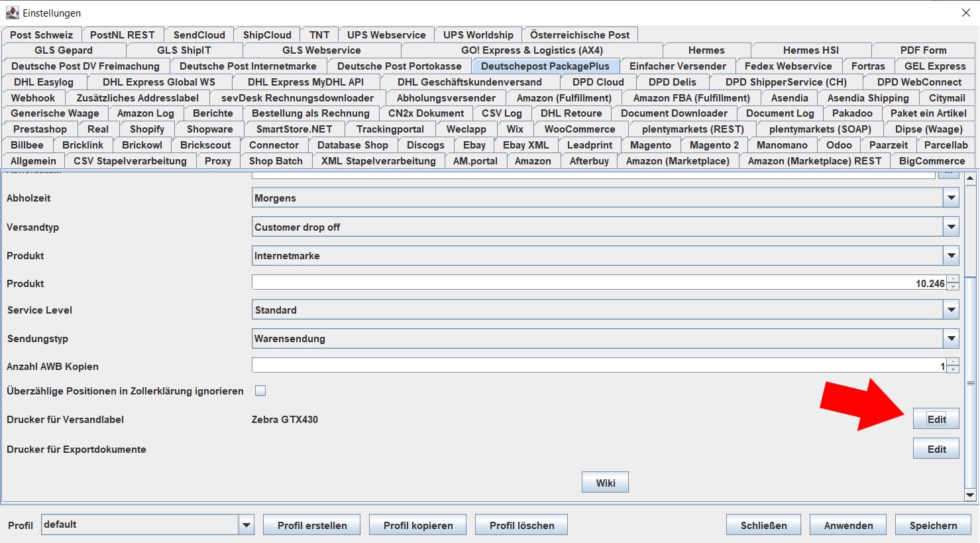Open the Amazon FBA (Fulfillment) tab
This screenshot has height=543, width=980.
coord(691,98)
